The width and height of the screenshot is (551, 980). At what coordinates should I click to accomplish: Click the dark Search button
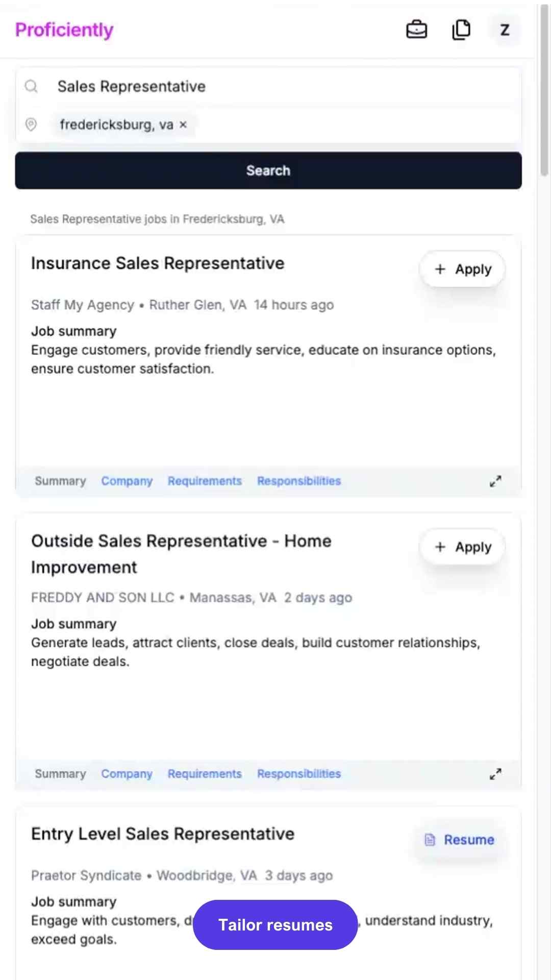(x=268, y=170)
